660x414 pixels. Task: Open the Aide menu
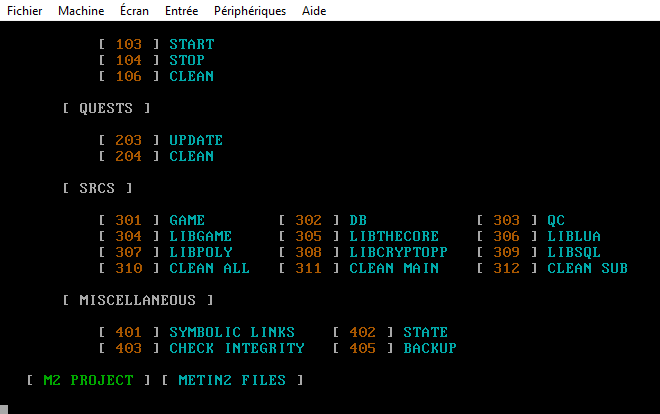(314, 11)
